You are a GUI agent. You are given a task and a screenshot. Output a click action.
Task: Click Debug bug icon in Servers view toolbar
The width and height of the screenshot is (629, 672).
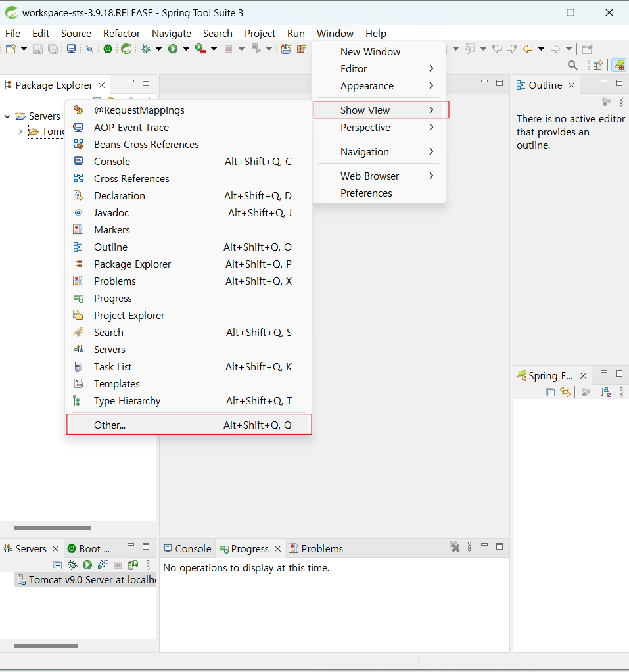click(x=72, y=565)
